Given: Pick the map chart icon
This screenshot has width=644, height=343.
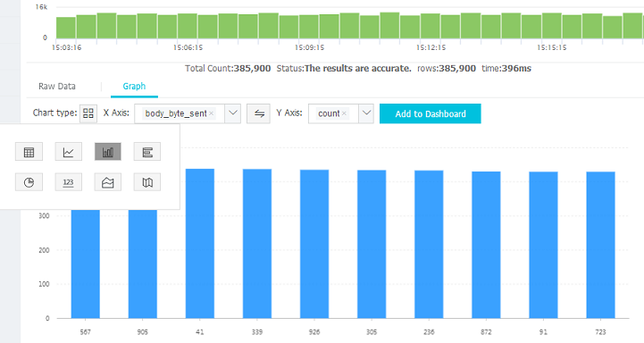Looking at the screenshot, I should [x=147, y=182].
